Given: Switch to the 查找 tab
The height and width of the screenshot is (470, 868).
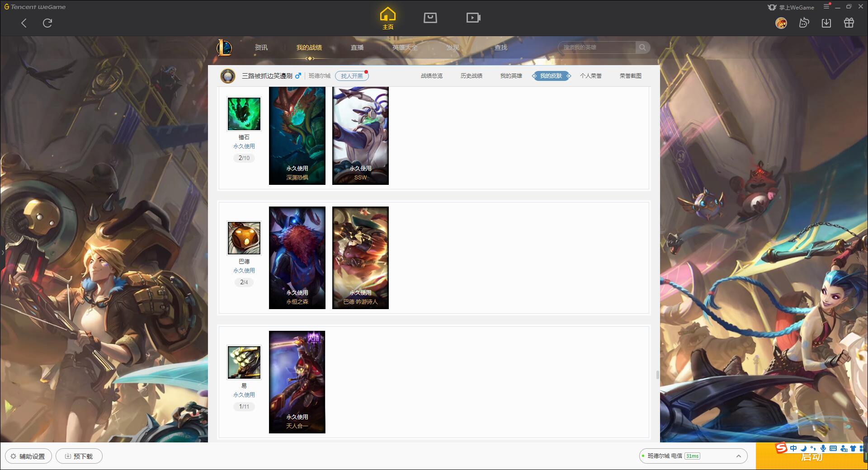Looking at the screenshot, I should click(x=501, y=47).
